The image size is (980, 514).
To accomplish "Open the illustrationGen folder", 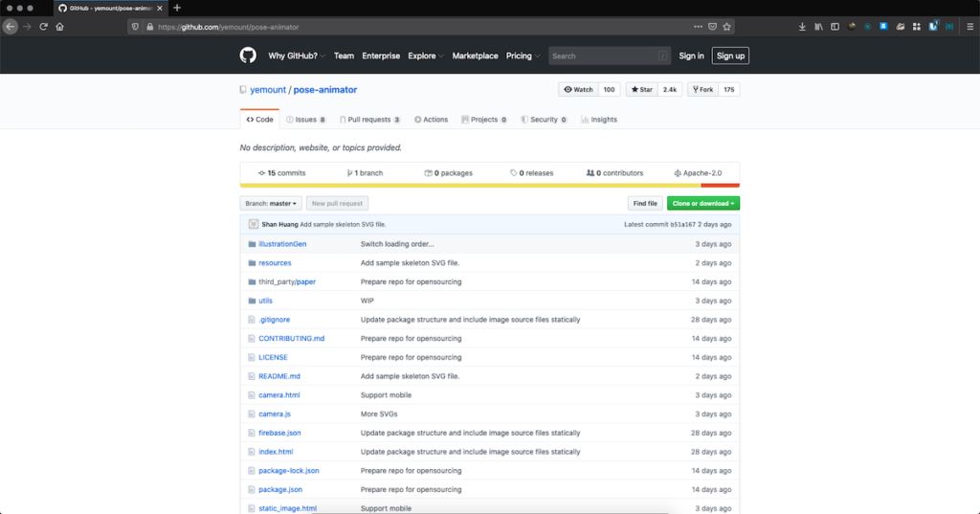I will [x=282, y=244].
